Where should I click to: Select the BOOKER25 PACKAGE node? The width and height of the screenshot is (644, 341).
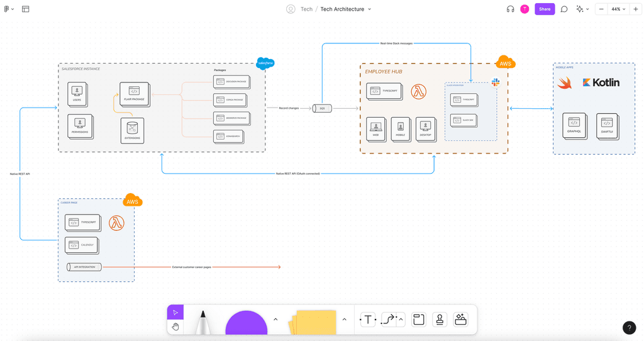(x=232, y=118)
